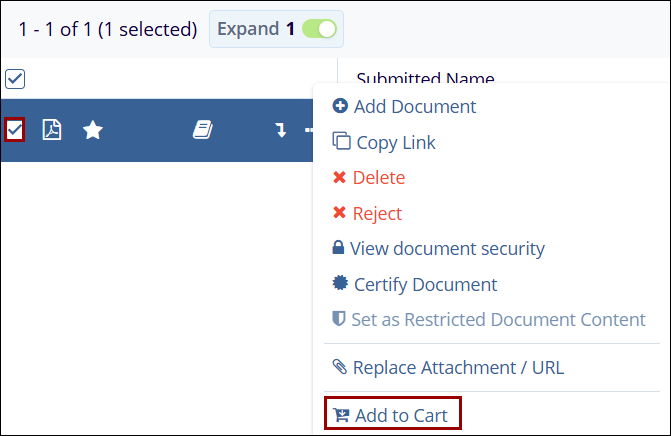Click Add to Cart option
The height and width of the screenshot is (436, 671).
click(x=399, y=414)
